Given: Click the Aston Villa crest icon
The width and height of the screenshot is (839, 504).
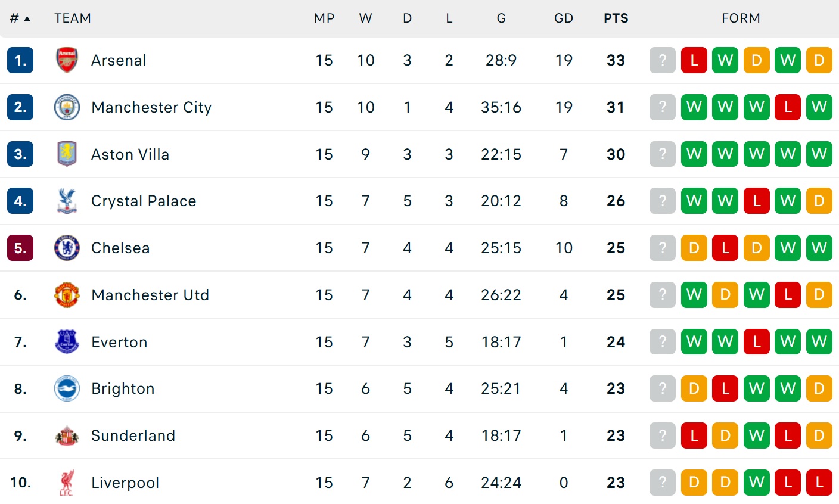Looking at the screenshot, I should coord(67,154).
